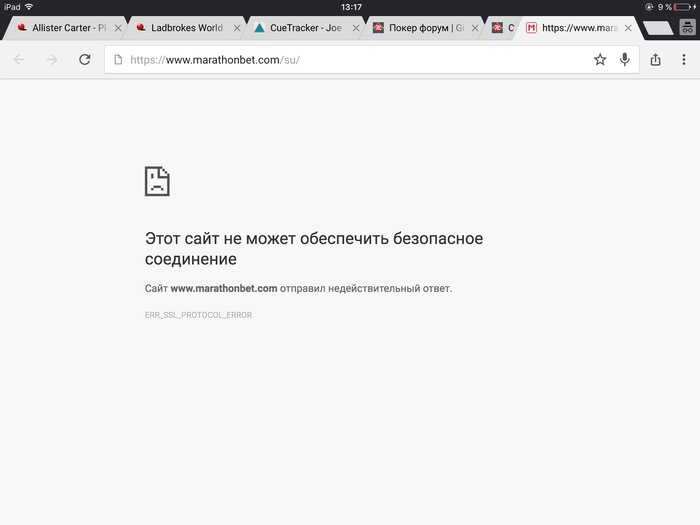Close the CueTracker tab
Screen dimensions: 700x525
coord(356,28)
